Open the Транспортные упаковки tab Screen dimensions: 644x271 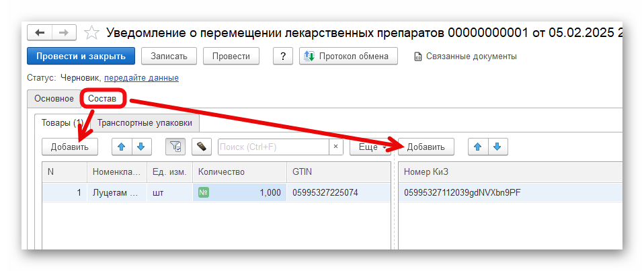(145, 123)
